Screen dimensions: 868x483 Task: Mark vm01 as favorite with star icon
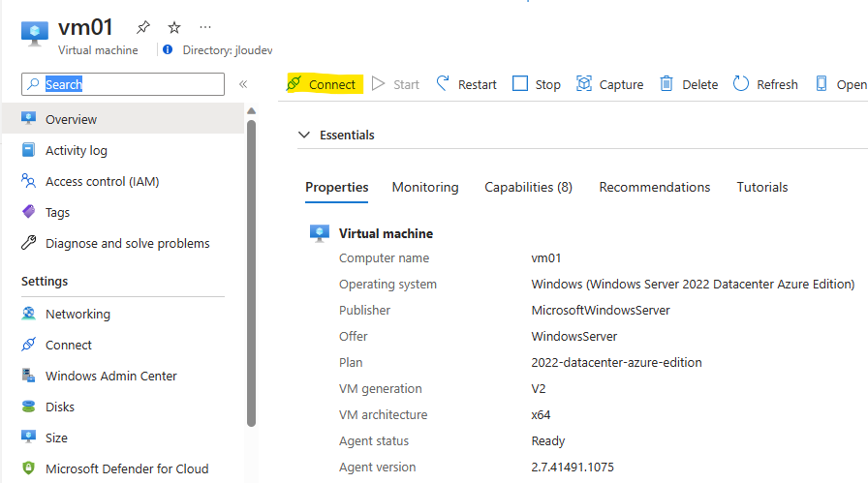point(174,27)
